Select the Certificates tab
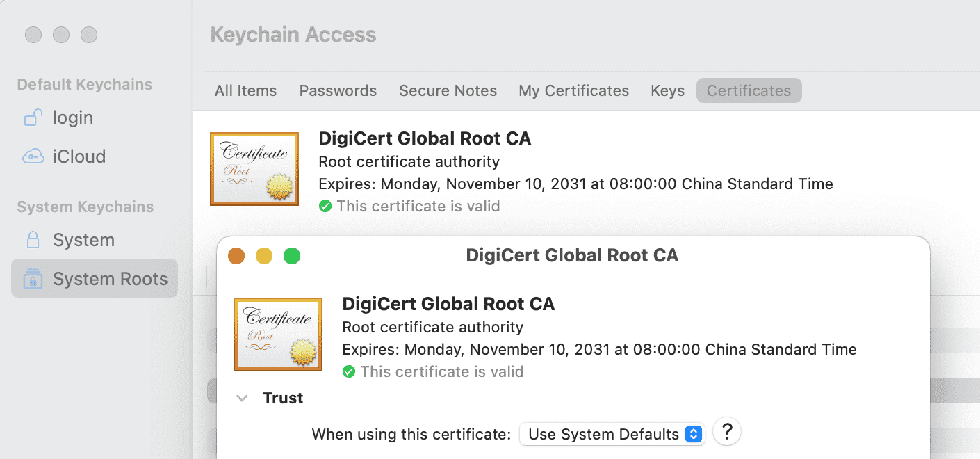980x459 pixels. [749, 91]
